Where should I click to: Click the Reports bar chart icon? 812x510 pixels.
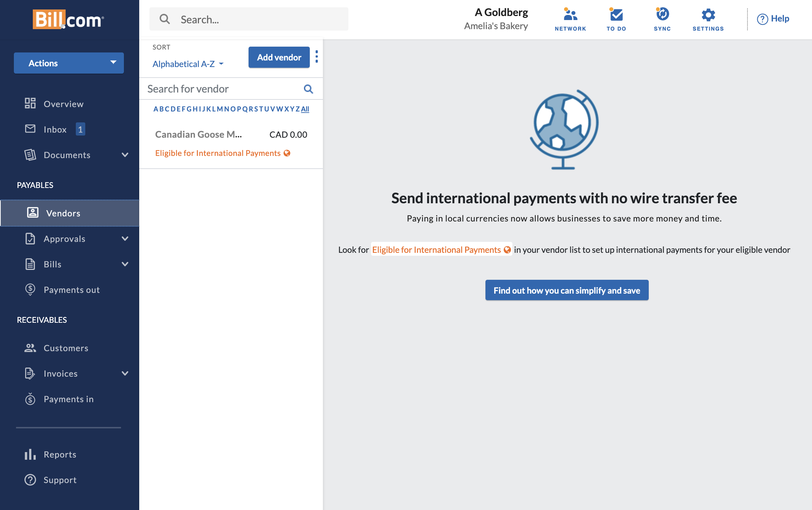(30, 454)
